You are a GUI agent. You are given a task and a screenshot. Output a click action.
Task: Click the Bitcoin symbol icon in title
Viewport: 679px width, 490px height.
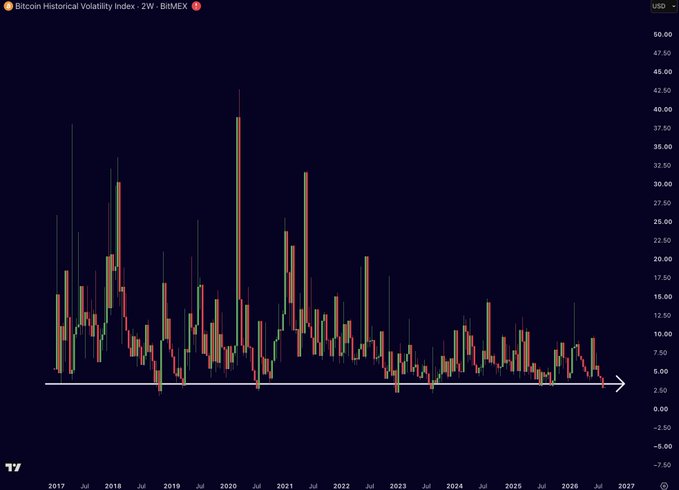click(8, 6)
